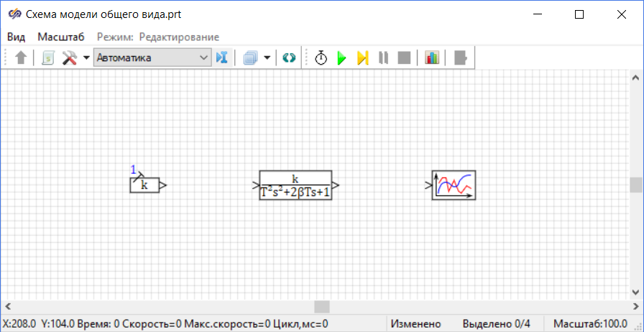Start simulation with the green play button
644x332 pixels.
(x=341, y=58)
